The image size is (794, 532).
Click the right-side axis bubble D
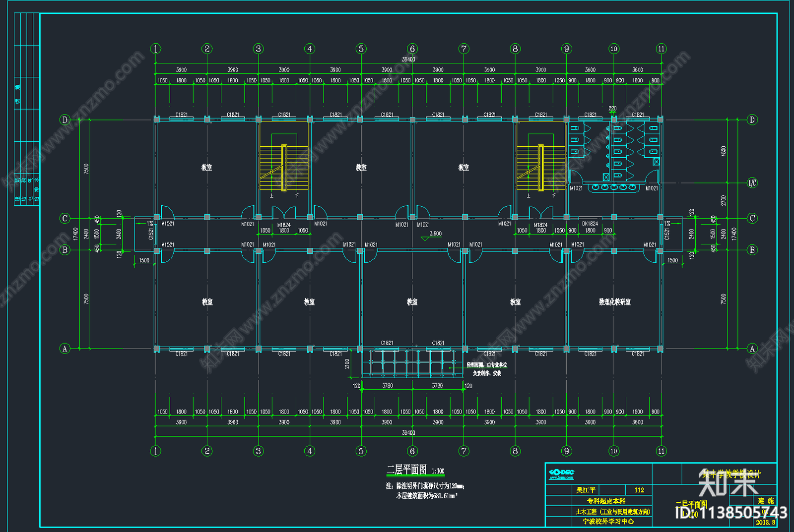tap(752, 119)
